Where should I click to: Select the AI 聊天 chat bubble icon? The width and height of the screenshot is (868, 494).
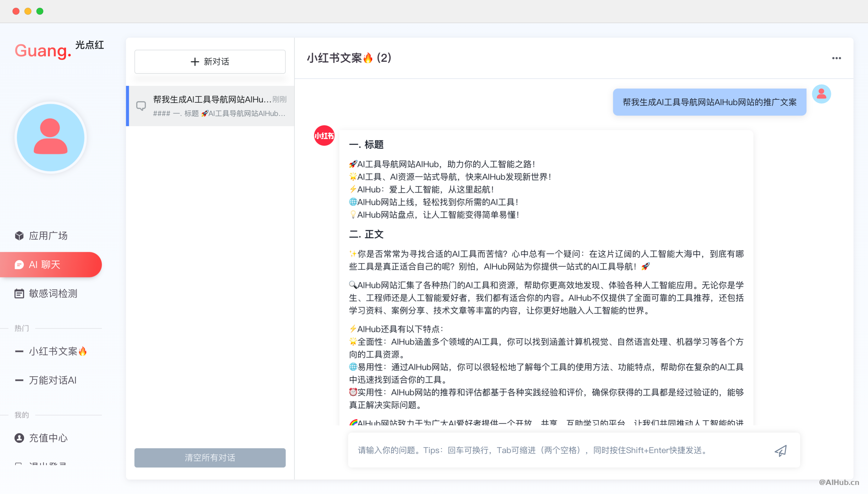point(19,265)
